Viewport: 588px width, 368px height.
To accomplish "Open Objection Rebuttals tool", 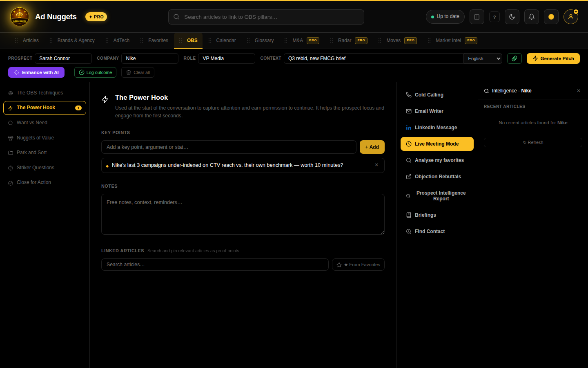I will pyautogui.click(x=437, y=177).
